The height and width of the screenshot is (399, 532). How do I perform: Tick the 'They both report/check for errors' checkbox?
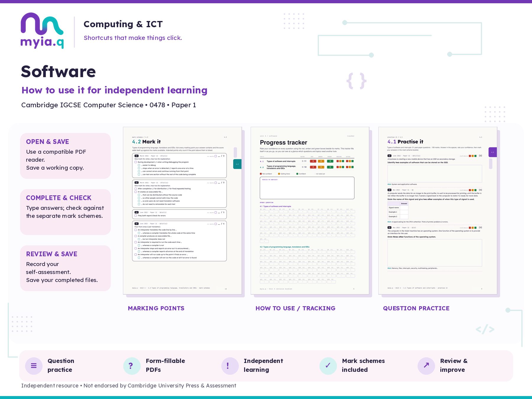[x=136, y=215]
